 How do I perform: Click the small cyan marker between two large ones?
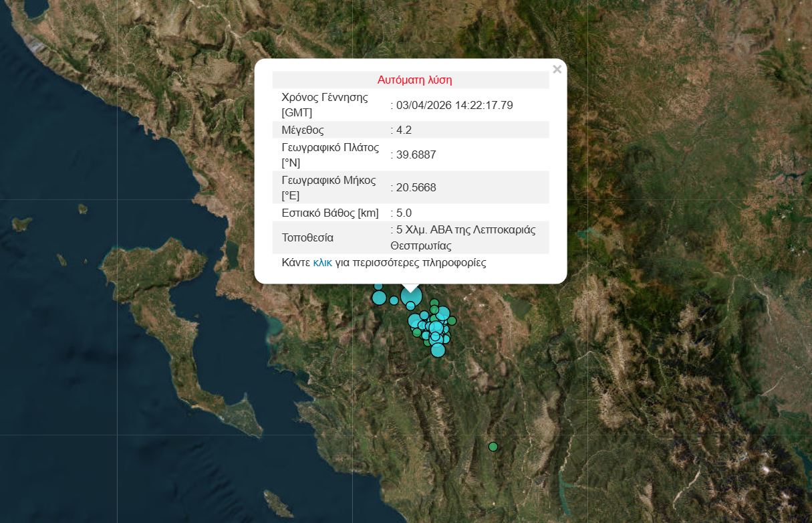coord(394,300)
